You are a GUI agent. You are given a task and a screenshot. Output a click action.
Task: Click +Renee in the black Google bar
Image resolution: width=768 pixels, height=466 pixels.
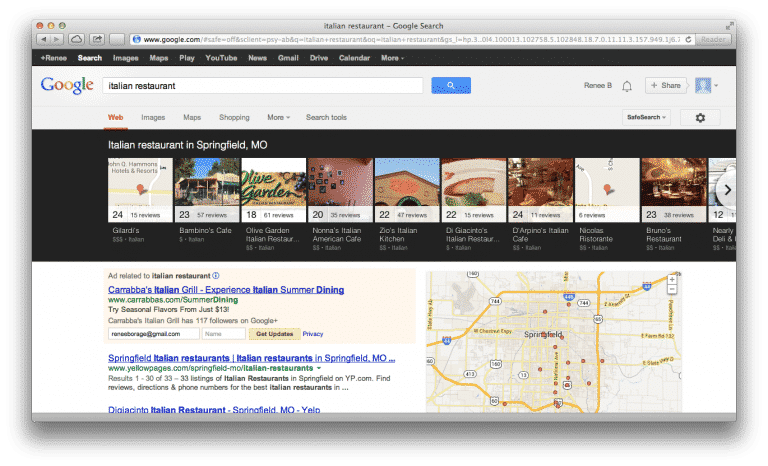[x=53, y=58]
